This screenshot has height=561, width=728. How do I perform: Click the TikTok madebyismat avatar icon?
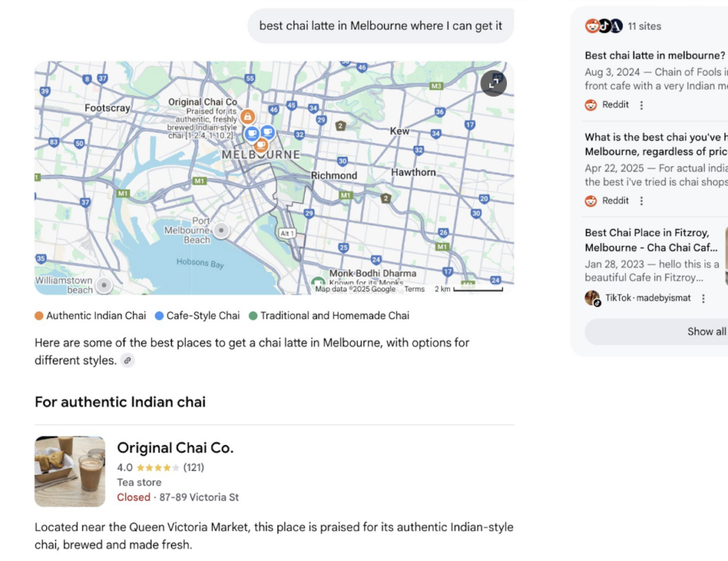[x=592, y=298]
